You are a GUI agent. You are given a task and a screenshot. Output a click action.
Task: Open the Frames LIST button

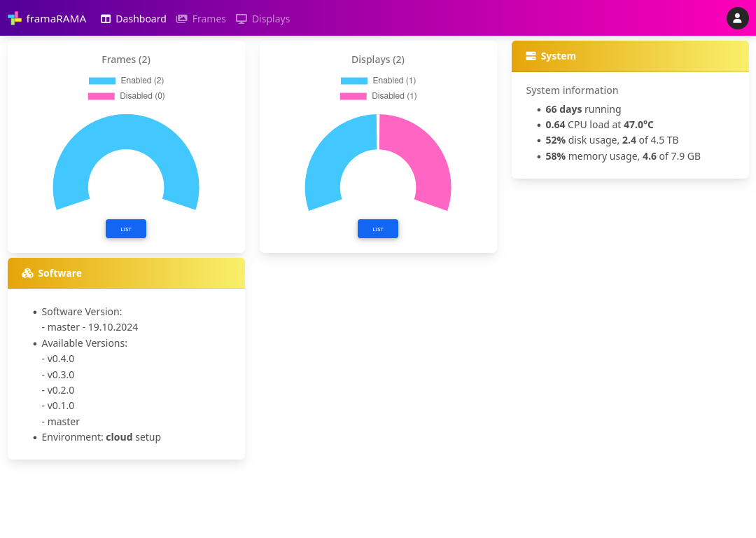click(x=126, y=228)
